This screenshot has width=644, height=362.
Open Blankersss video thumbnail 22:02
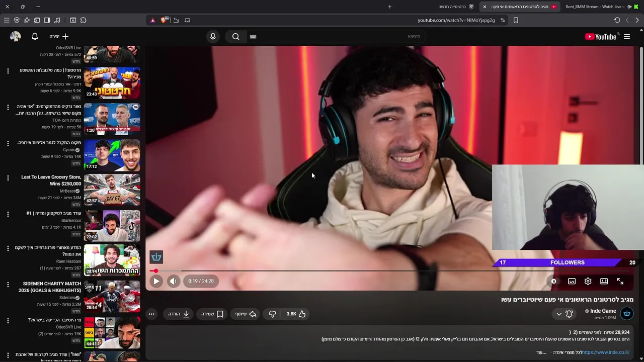[x=112, y=225]
